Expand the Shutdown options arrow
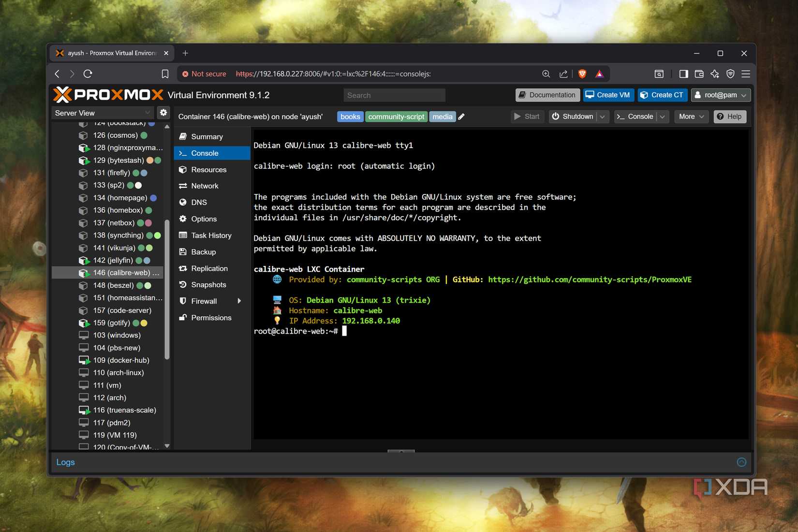The image size is (798, 532). click(602, 117)
